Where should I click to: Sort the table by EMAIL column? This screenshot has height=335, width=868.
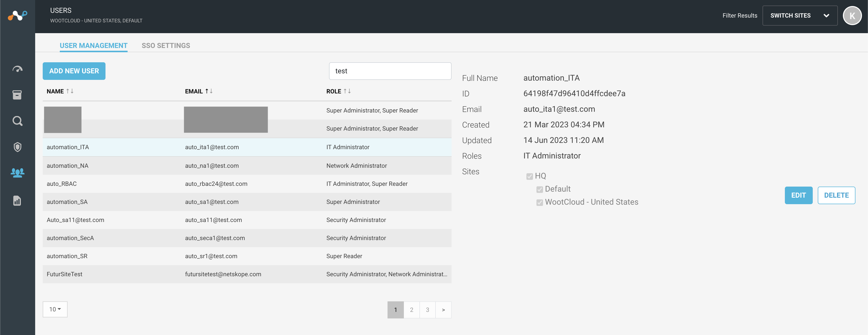[199, 91]
